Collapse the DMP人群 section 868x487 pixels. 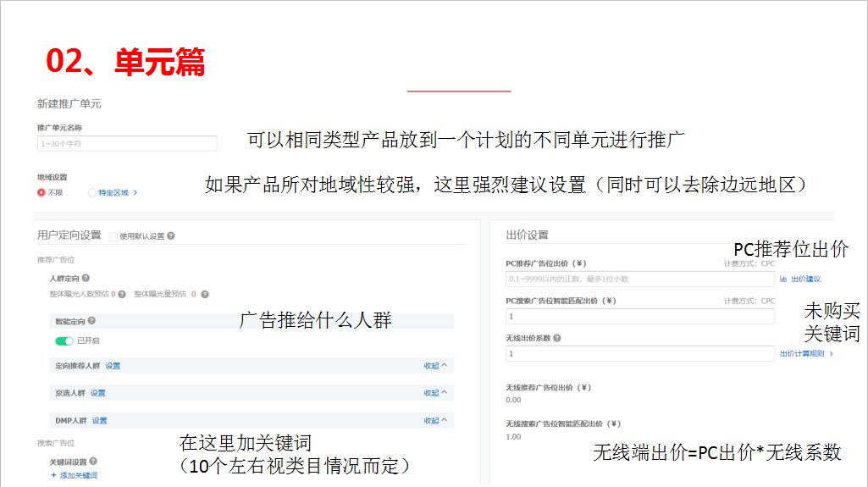tap(435, 421)
